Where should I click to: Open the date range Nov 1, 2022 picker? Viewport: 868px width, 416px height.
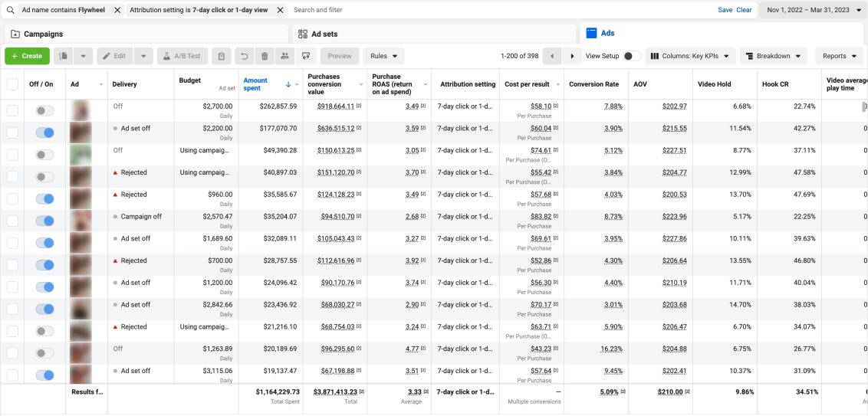(x=812, y=10)
